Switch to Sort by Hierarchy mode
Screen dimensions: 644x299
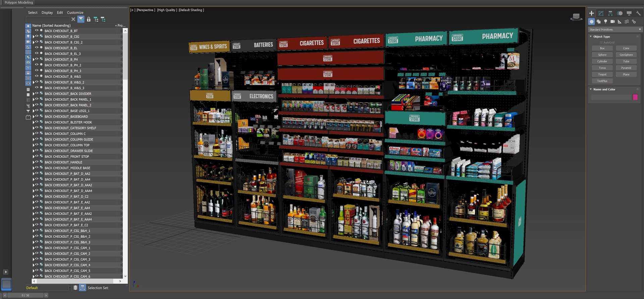[x=83, y=288]
